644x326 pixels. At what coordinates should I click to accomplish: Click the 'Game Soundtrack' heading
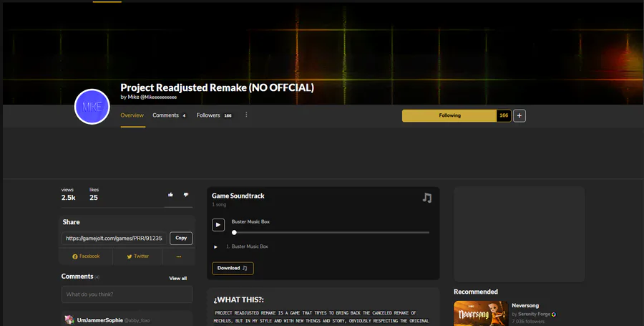[x=238, y=196]
